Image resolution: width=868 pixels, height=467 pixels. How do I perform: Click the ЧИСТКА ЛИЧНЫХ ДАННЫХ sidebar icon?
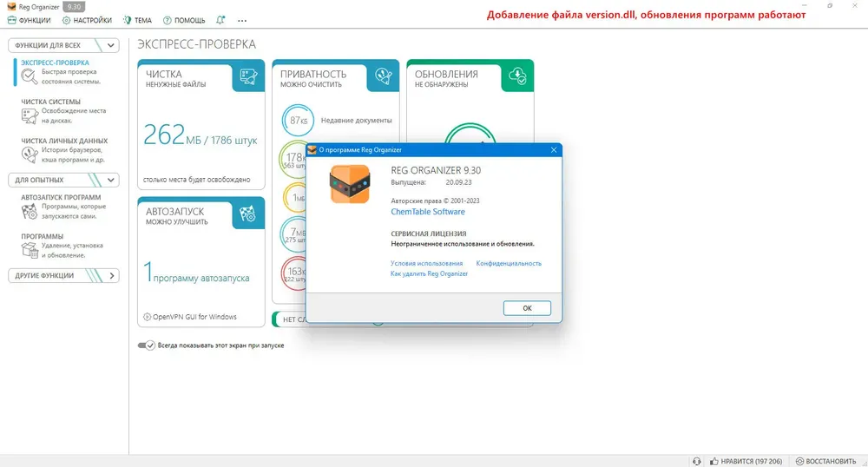(x=30, y=155)
